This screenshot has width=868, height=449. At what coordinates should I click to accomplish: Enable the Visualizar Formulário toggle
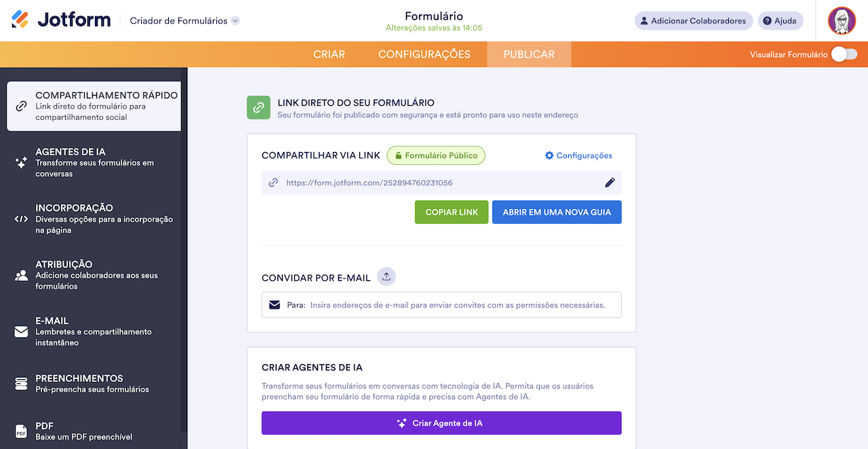844,53
